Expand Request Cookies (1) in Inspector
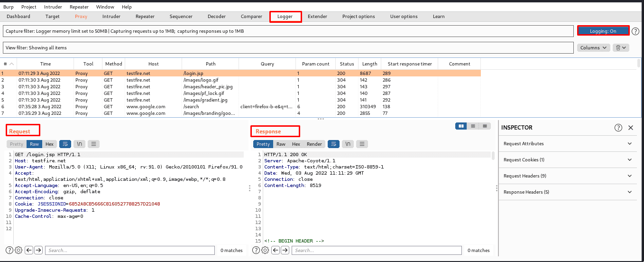 (x=569, y=159)
